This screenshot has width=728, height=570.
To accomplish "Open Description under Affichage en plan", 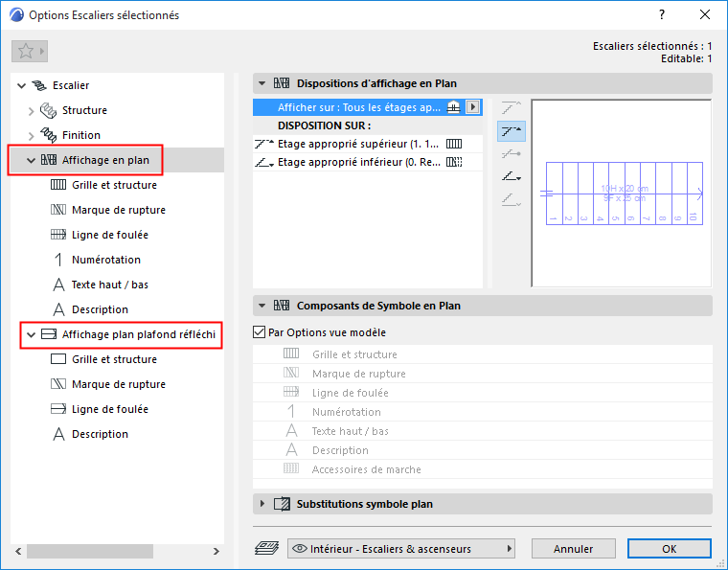I will click(100, 309).
